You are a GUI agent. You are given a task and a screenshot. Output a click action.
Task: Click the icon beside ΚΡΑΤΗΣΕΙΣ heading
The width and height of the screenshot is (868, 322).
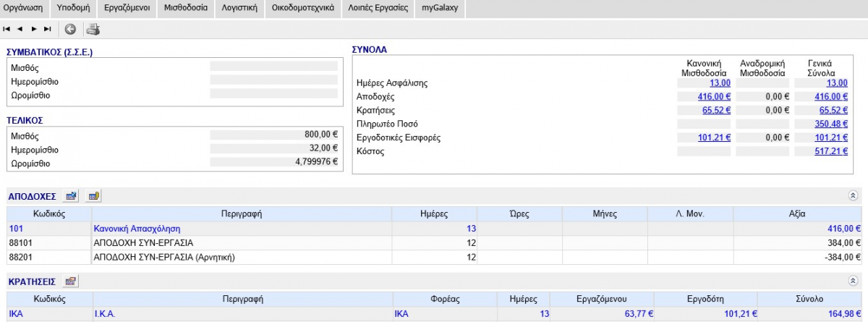(71, 281)
